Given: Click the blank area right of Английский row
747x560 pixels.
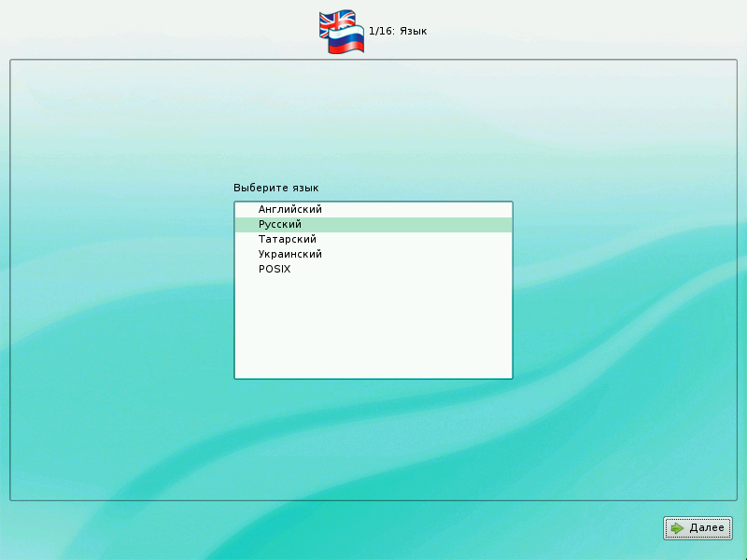Looking at the screenshot, I should coord(420,210).
